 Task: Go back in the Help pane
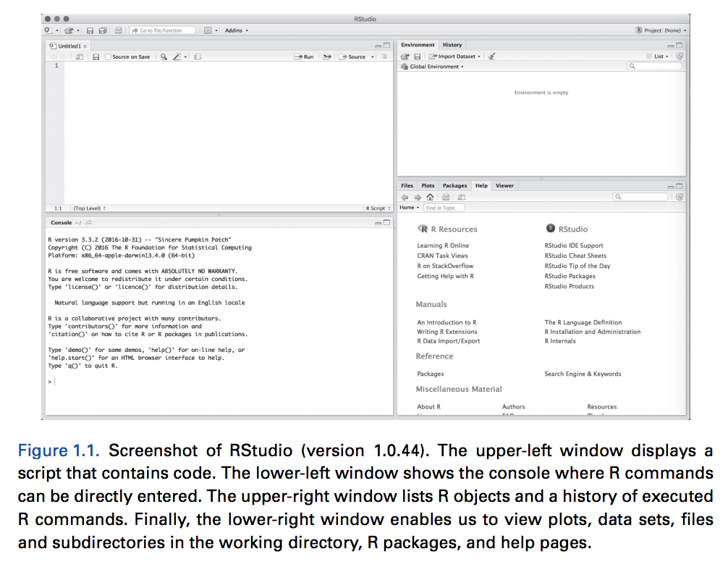click(x=405, y=197)
